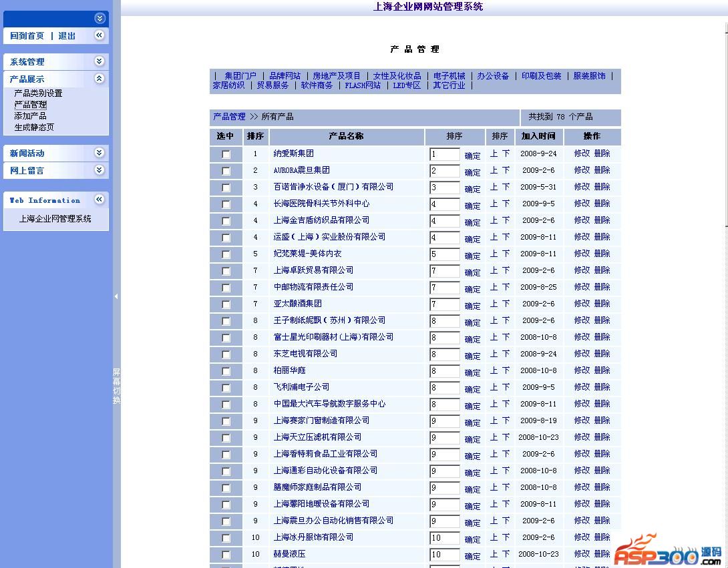Select the 服装服饰 category
Screen dimensions: 728x568
tap(589, 75)
